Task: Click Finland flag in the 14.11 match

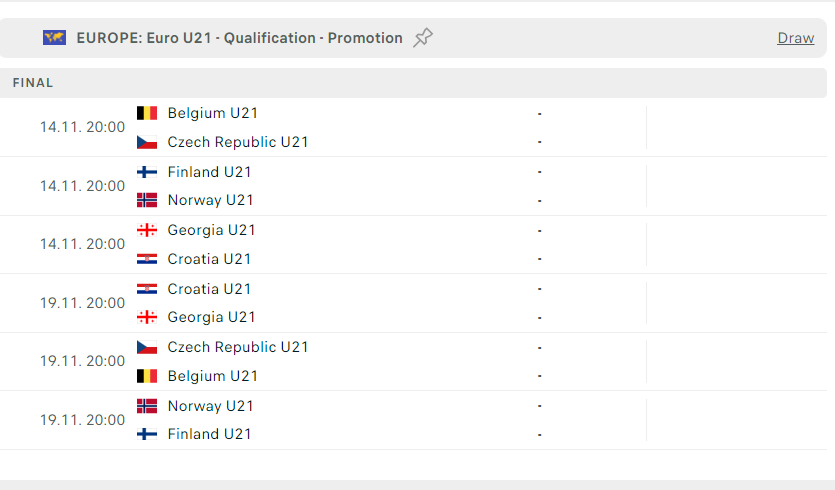Action: pos(147,172)
